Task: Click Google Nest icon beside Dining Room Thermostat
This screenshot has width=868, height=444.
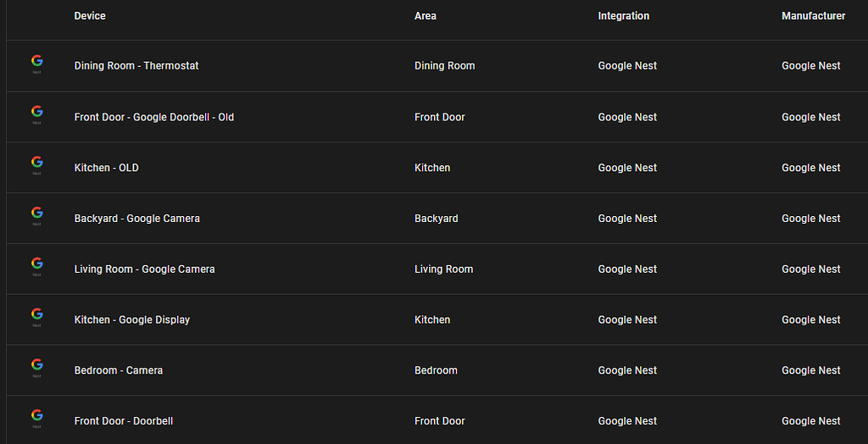Action: [36, 64]
